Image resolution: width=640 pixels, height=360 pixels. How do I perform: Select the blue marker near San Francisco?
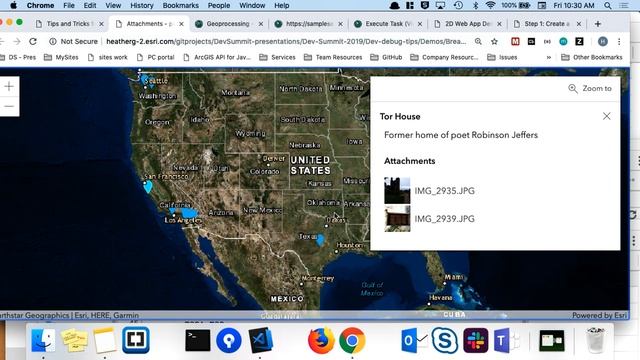148,187
